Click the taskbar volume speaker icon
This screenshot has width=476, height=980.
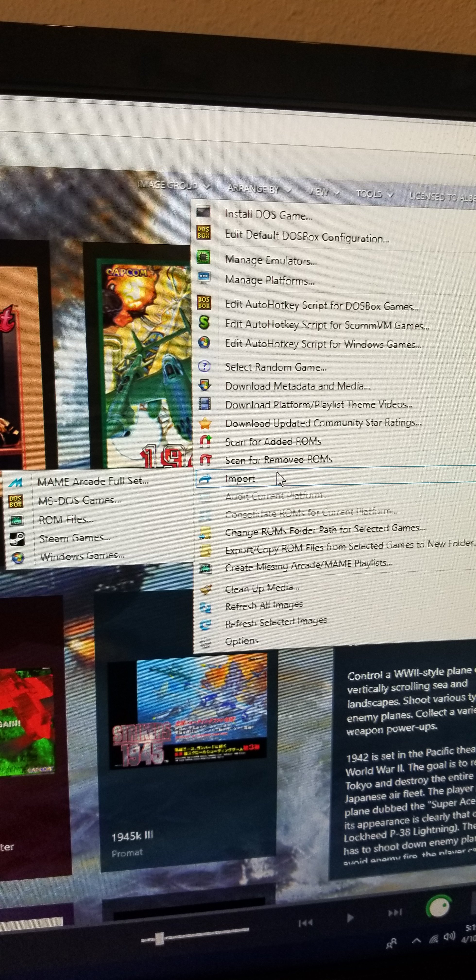pyautogui.click(x=449, y=936)
